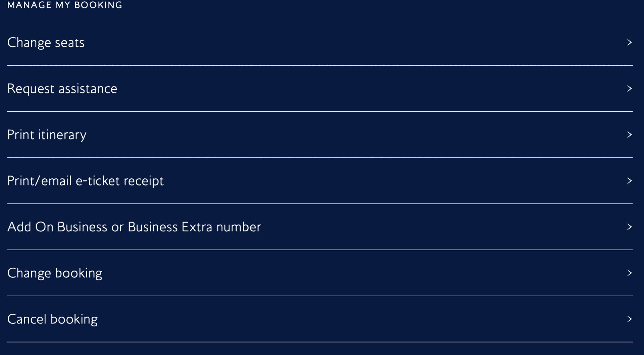Open Print/email e-ticket receipt

point(86,181)
